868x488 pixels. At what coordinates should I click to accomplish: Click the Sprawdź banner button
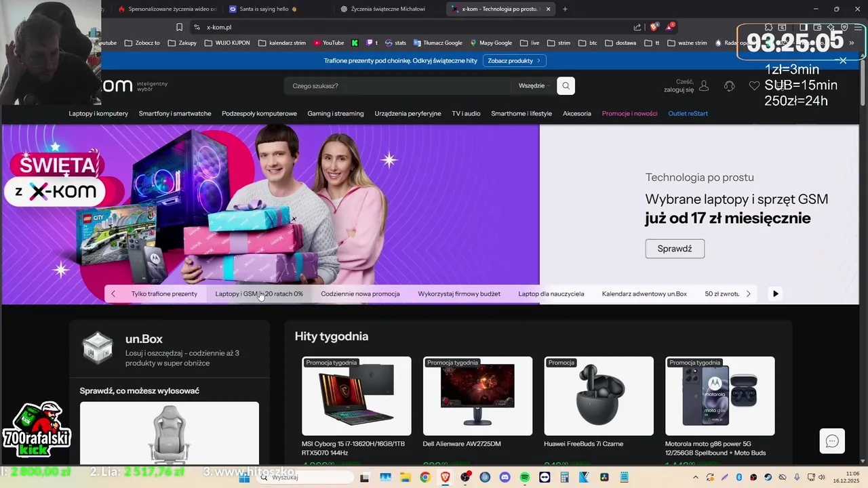point(675,249)
